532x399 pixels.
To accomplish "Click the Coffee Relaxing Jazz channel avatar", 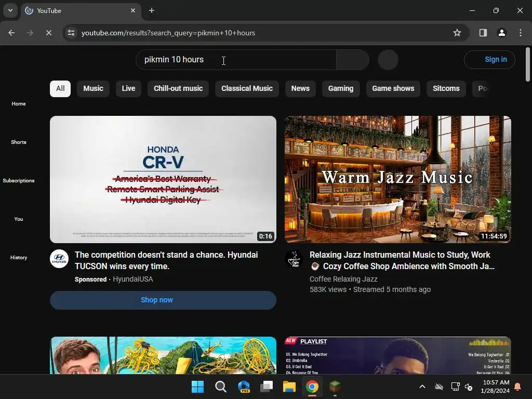I will 294,259.
